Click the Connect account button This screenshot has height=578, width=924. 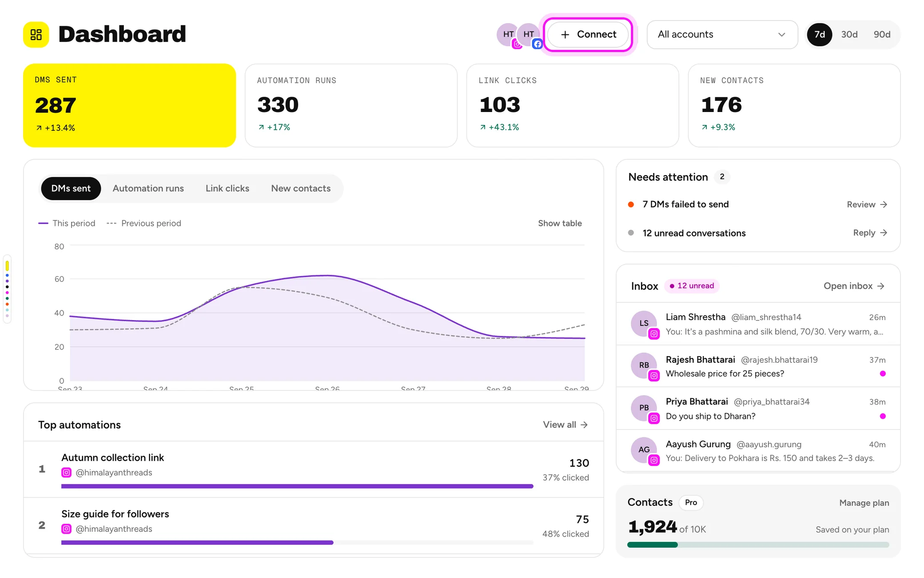pyautogui.click(x=588, y=34)
